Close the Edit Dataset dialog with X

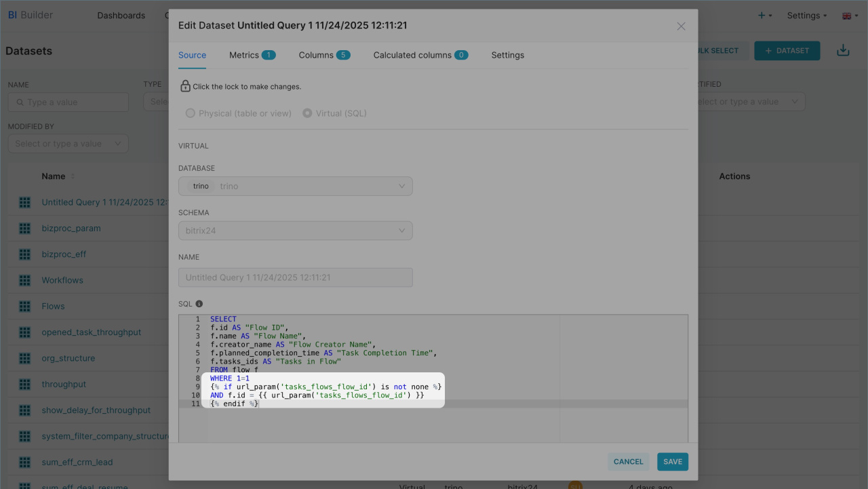[x=681, y=26]
